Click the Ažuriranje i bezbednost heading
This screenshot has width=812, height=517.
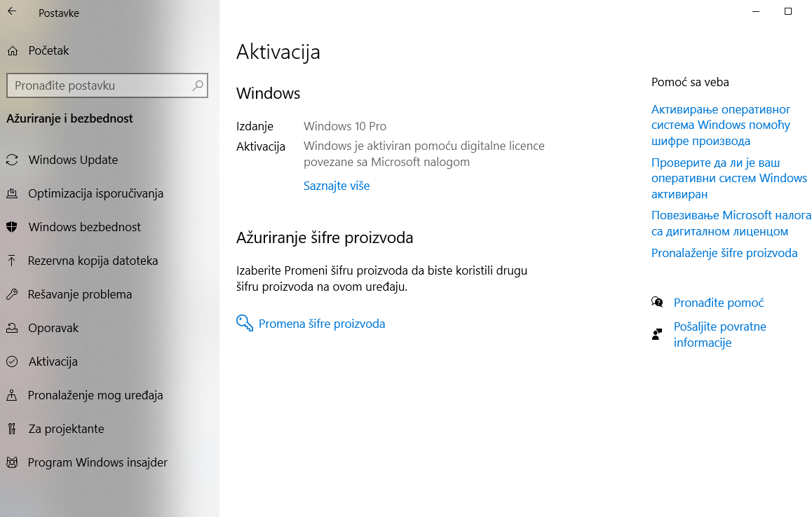[x=69, y=118]
